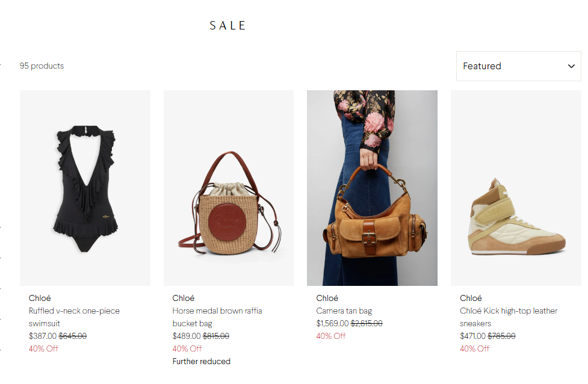Click the 95 products count text
The height and width of the screenshot is (384, 588).
[42, 66]
